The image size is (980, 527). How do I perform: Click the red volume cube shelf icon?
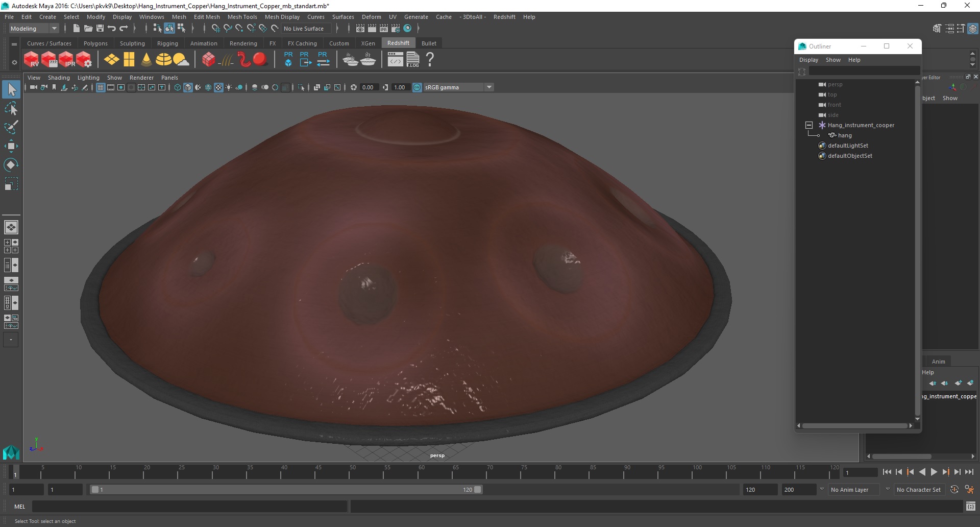click(x=209, y=60)
